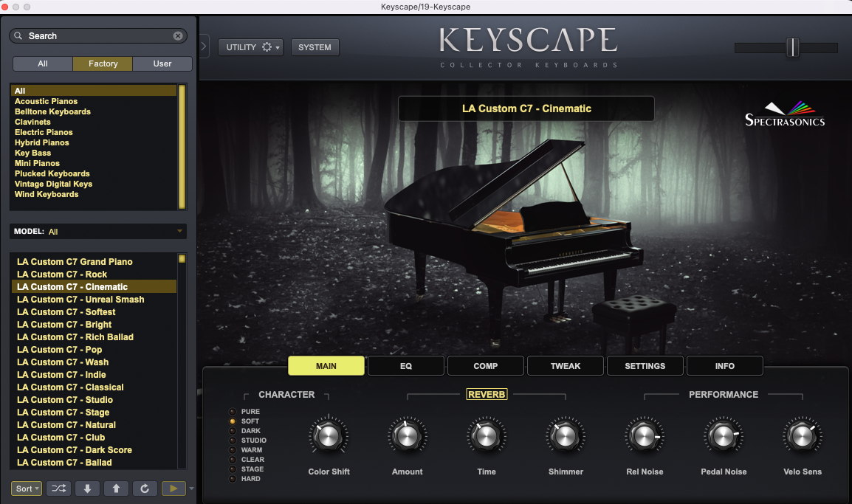Viewport: 852px width, 504px height.
Task: Open the TWEAK tab
Action: [565, 366]
